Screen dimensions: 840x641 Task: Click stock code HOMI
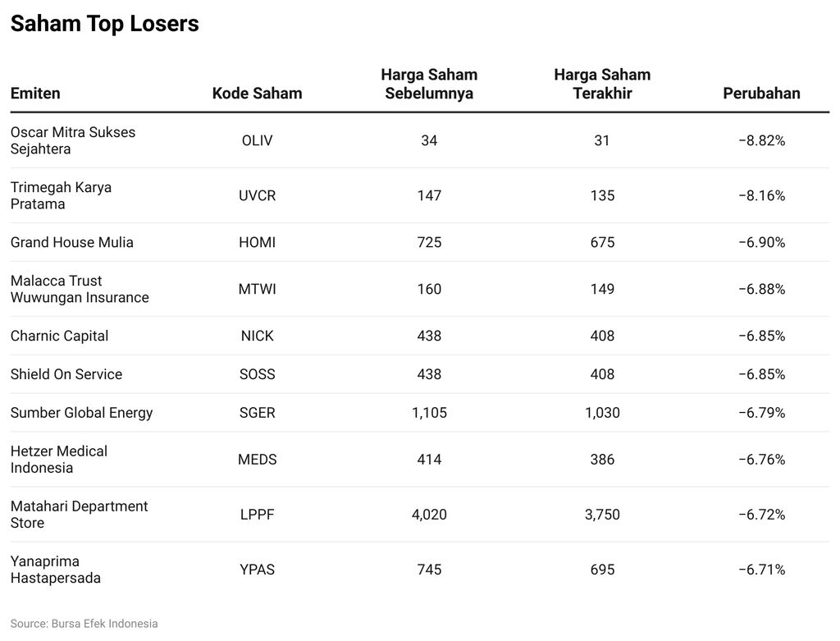coord(258,242)
